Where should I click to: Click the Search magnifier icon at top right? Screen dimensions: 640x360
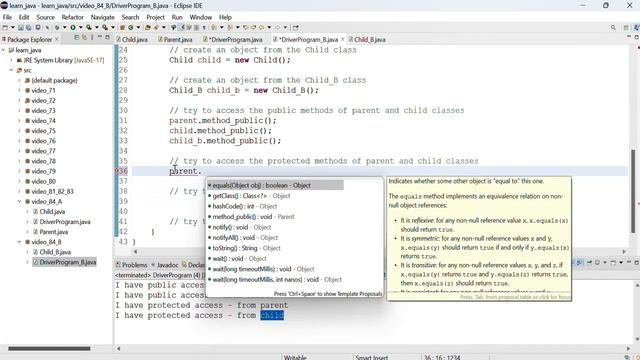point(613,27)
